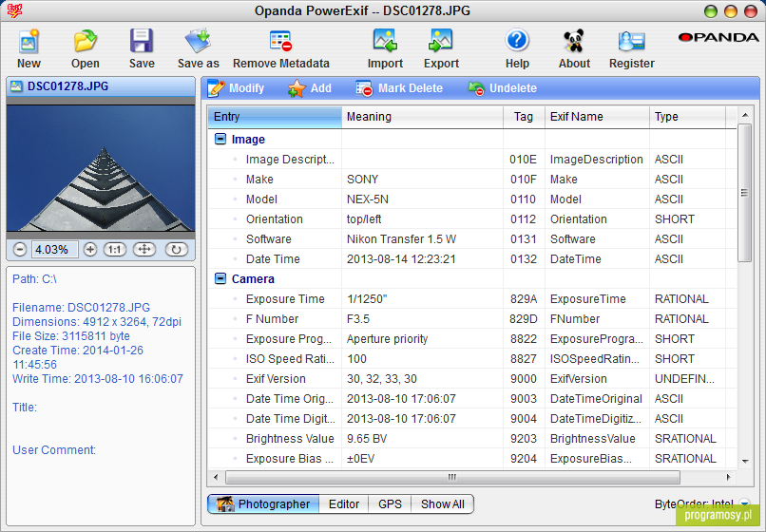
Task: Click the horizontal scrollbar thumb
Action: pyautogui.click(x=452, y=477)
